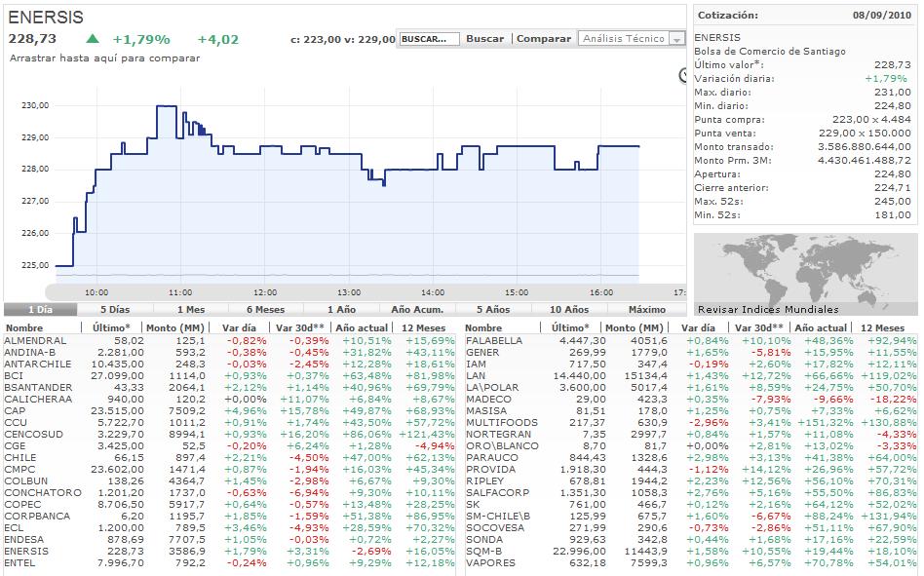Open the Análisis Técnico dropdown
This screenshot has height=576, width=924.
(626, 39)
